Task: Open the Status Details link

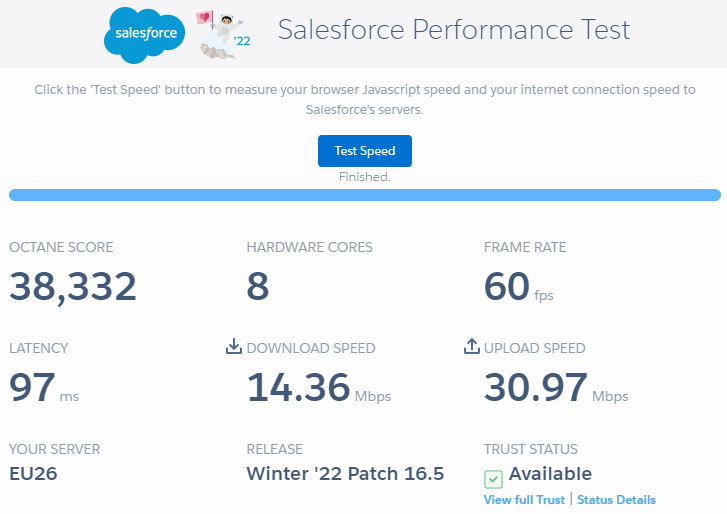Action: [616, 500]
